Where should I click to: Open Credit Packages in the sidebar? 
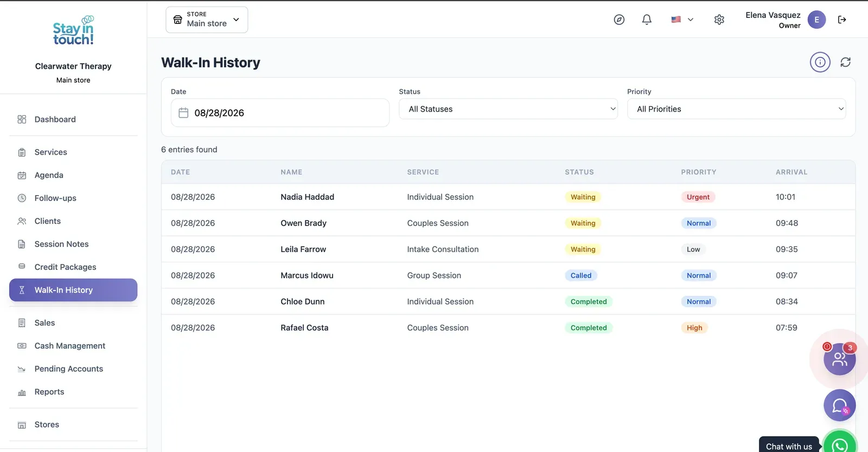(x=73, y=267)
